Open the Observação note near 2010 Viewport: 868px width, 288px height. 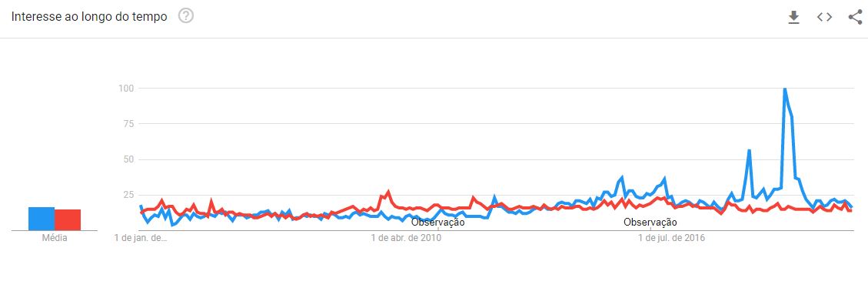pyautogui.click(x=438, y=223)
